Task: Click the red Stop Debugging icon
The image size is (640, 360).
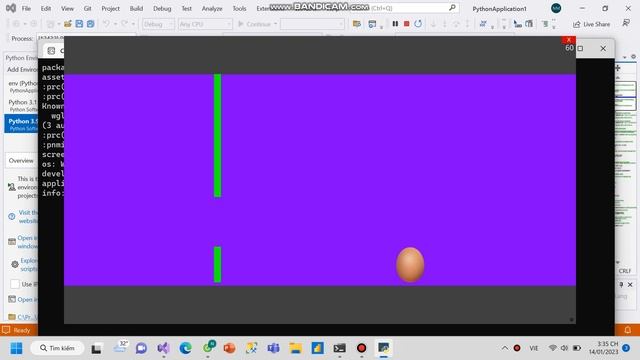Action: coord(407,24)
